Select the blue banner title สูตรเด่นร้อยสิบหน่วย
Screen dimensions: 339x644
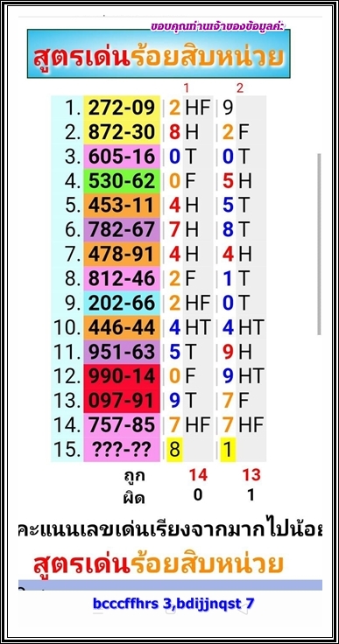coord(159,53)
